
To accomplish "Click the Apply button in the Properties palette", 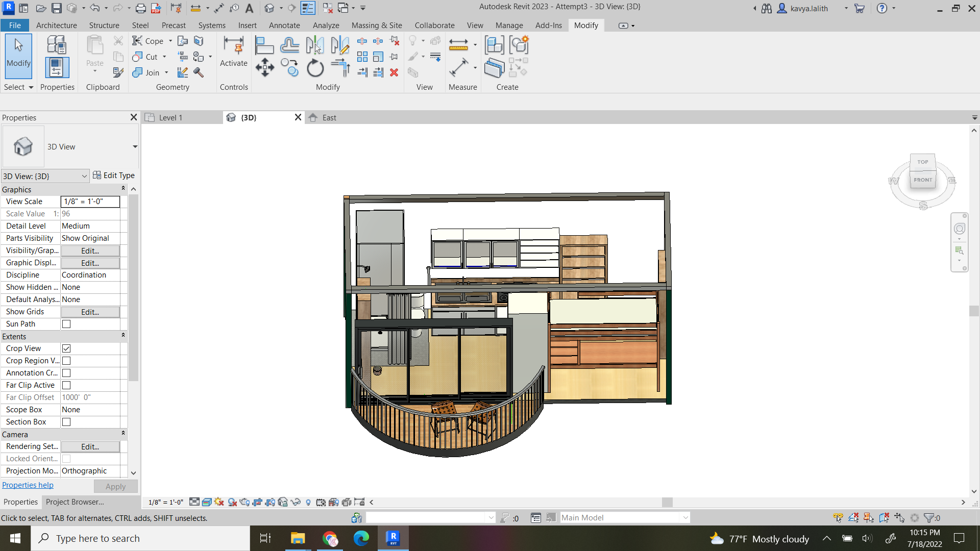I will point(115,486).
